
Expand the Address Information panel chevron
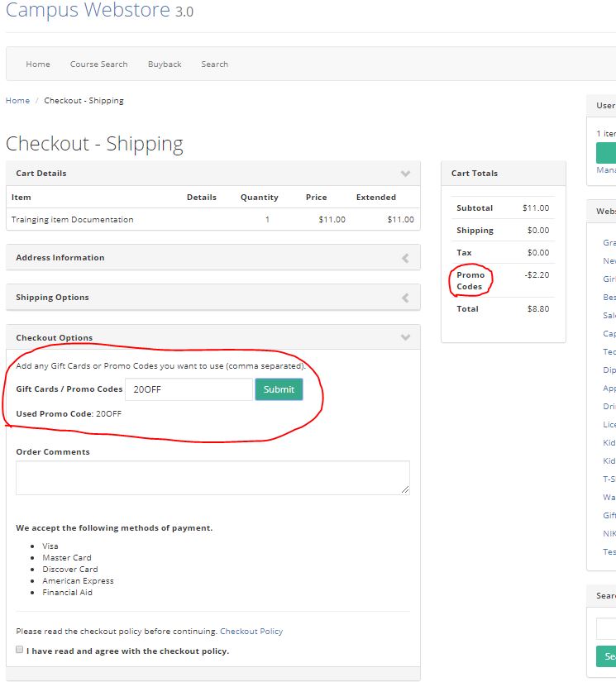[405, 259]
